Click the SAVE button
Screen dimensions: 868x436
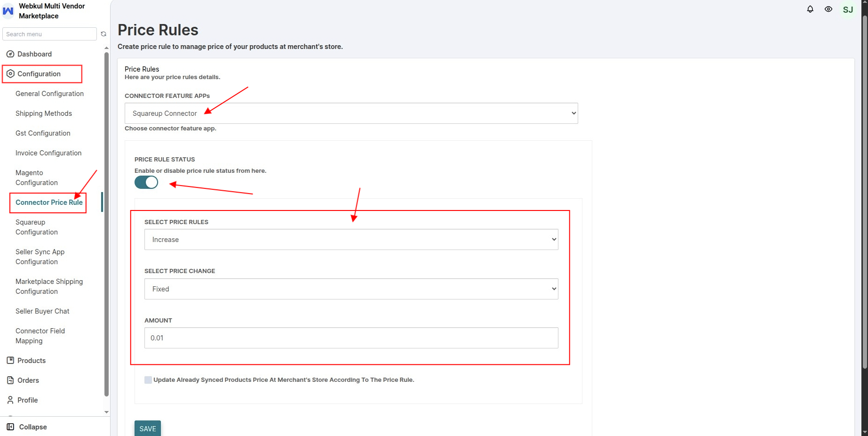148,428
